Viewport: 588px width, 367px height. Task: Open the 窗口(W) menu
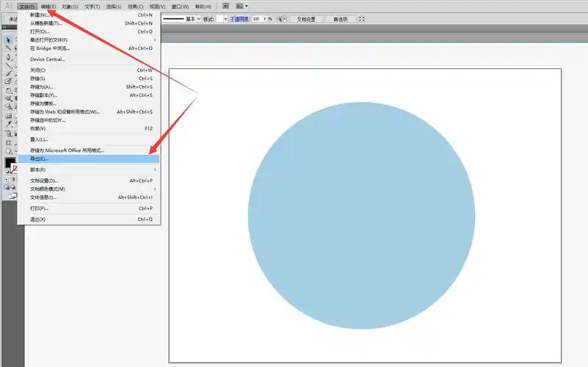tap(180, 7)
